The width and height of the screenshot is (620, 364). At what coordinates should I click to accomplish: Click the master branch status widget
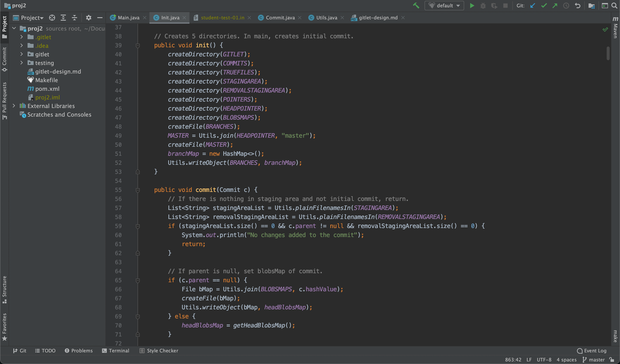coord(594,359)
